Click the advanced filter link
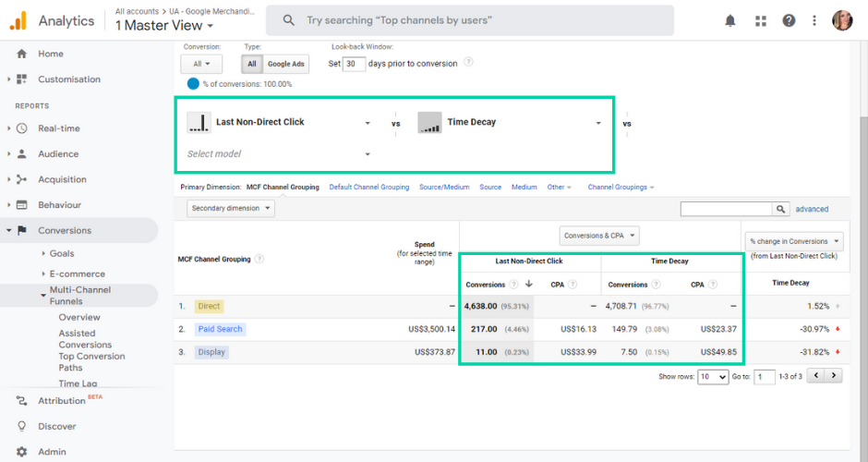The height and width of the screenshot is (462, 868). click(812, 209)
